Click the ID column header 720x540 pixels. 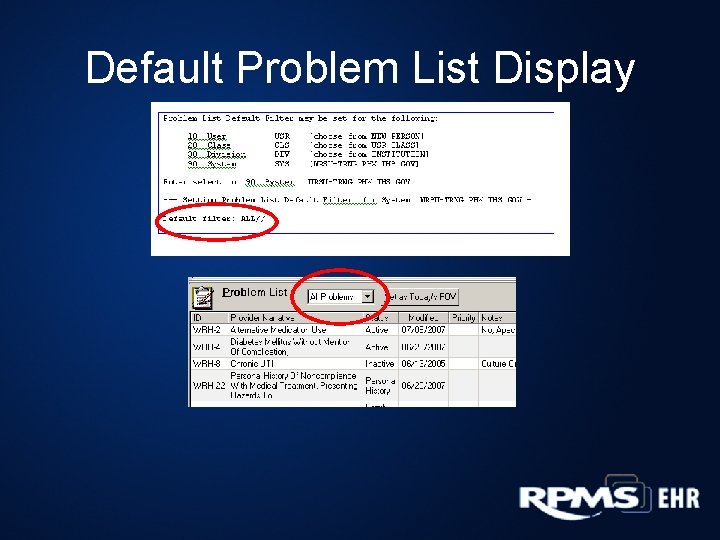point(209,318)
